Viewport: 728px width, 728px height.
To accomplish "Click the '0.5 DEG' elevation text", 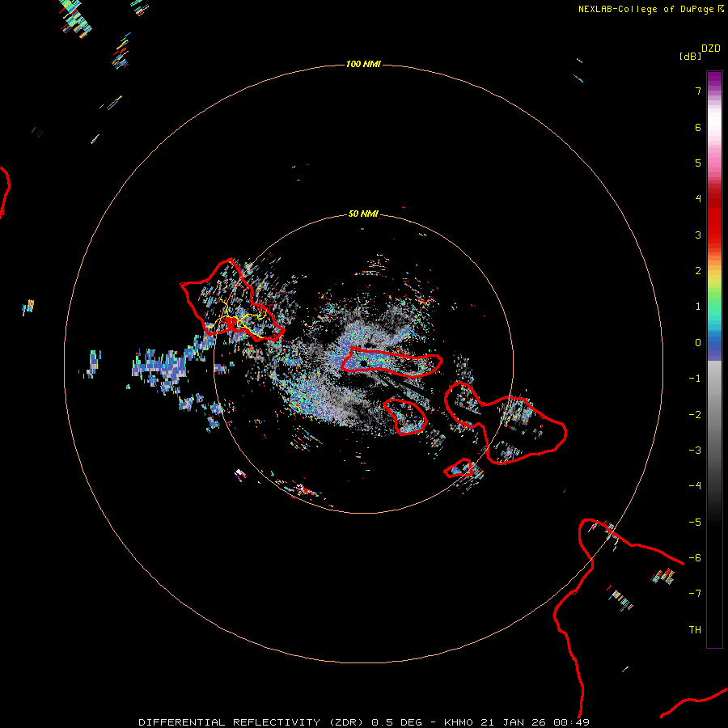I will point(396,722).
